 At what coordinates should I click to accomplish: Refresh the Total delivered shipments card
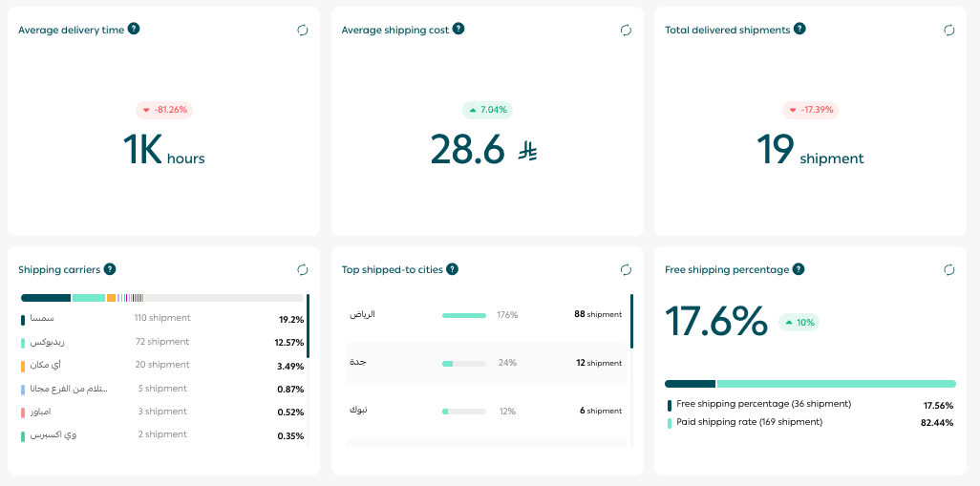click(x=949, y=31)
